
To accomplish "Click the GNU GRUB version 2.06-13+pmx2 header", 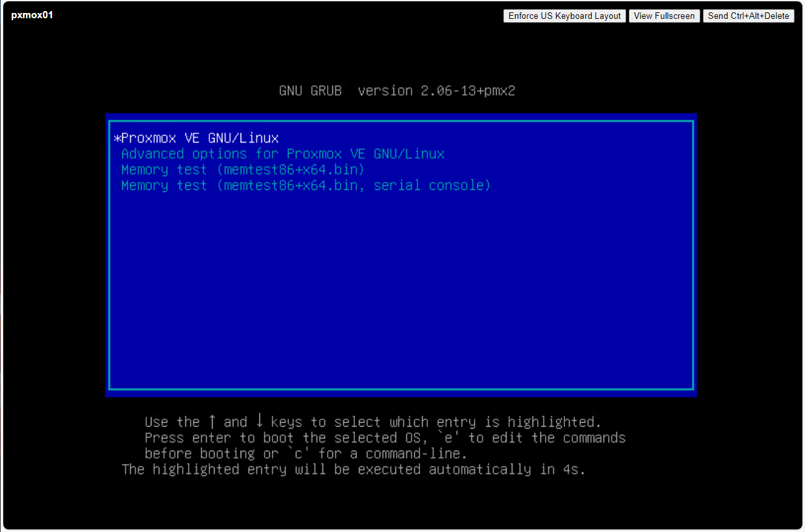I will [397, 90].
